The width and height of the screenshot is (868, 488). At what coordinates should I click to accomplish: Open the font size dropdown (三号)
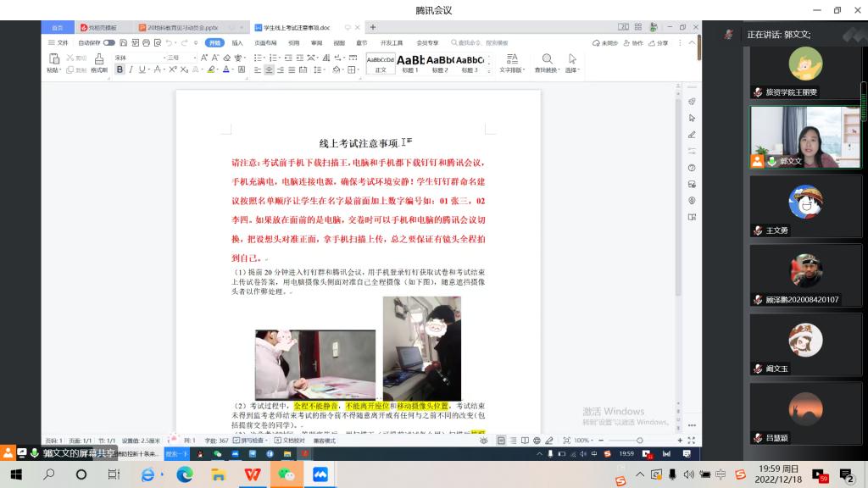[x=179, y=58]
